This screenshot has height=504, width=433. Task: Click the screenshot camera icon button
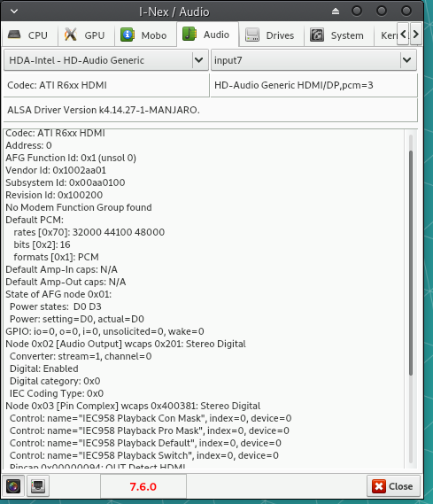(13, 486)
